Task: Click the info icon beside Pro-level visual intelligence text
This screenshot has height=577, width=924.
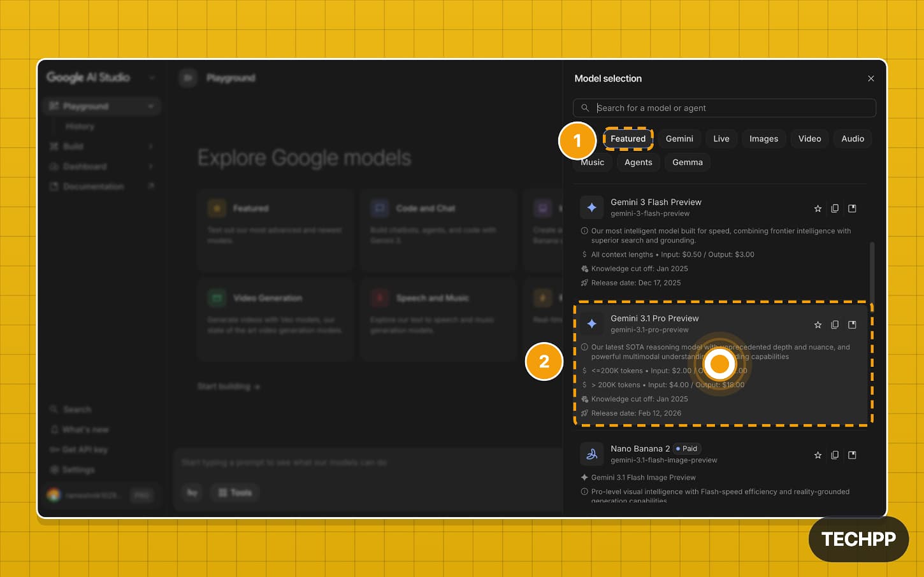Action: [584, 492]
